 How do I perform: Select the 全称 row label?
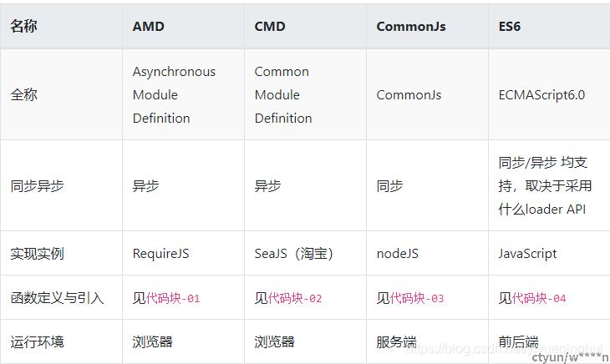(x=23, y=94)
